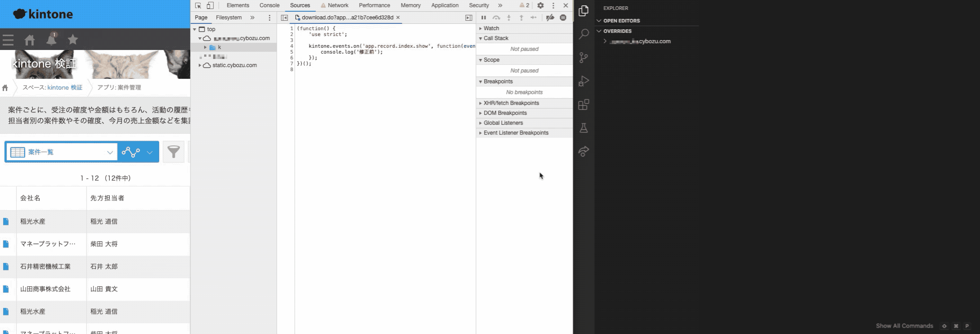Switch to the Network tab
The height and width of the screenshot is (334, 980).
(x=338, y=5)
